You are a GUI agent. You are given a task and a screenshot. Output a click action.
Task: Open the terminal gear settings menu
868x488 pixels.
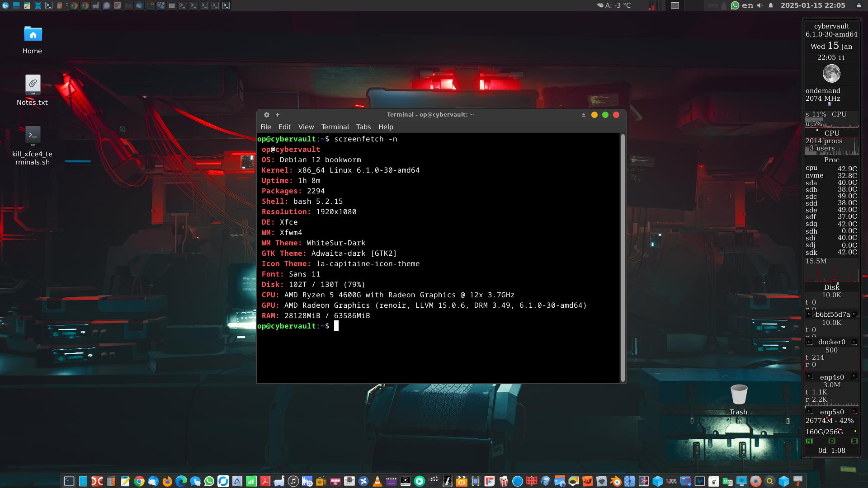[267, 115]
